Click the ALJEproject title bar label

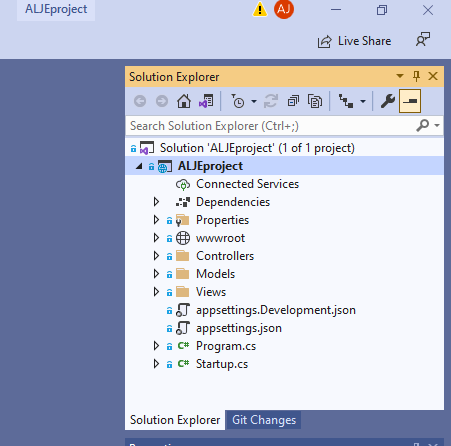pos(56,9)
